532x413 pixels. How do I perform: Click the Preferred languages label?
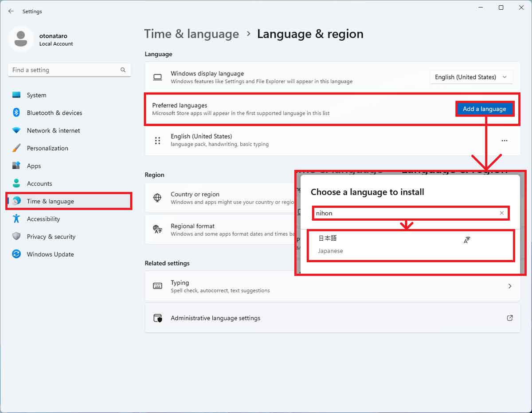[180, 105]
